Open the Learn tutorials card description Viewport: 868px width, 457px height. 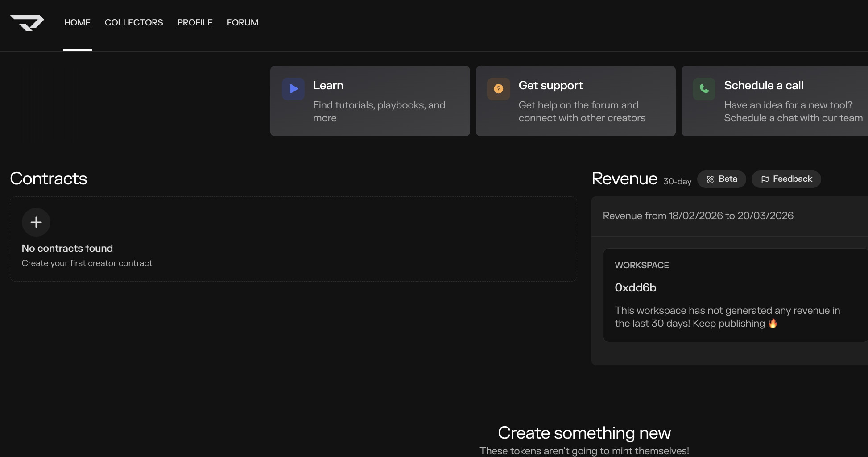pyautogui.click(x=379, y=112)
